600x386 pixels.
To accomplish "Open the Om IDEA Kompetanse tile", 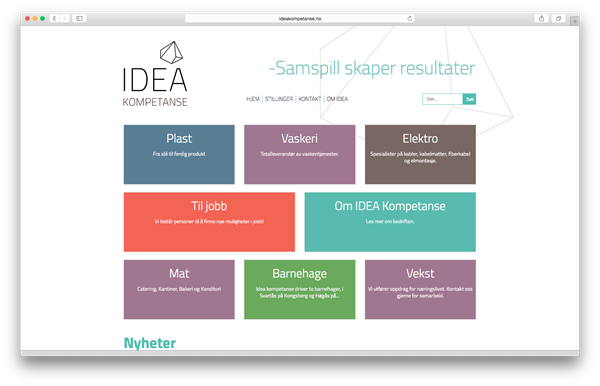I will point(390,222).
